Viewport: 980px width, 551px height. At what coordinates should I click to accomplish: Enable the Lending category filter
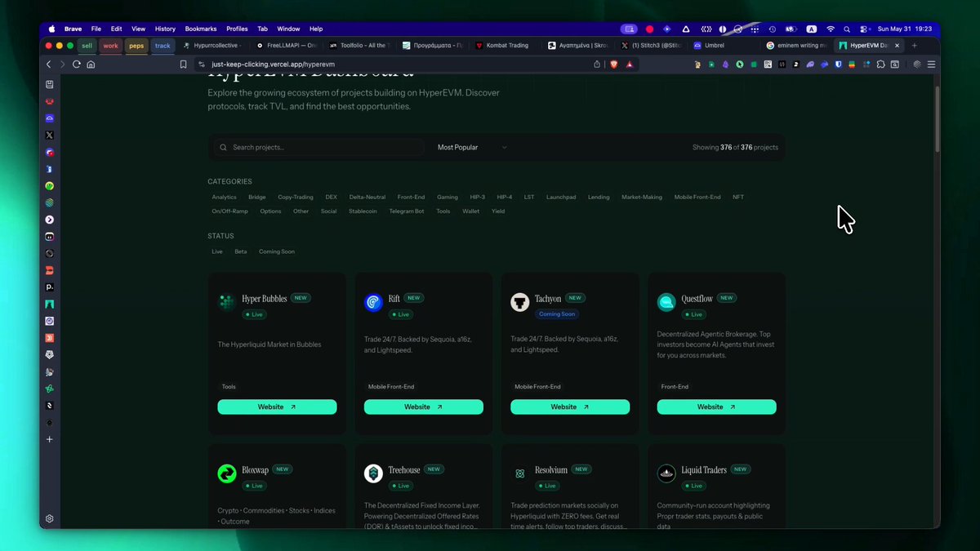(599, 197)
